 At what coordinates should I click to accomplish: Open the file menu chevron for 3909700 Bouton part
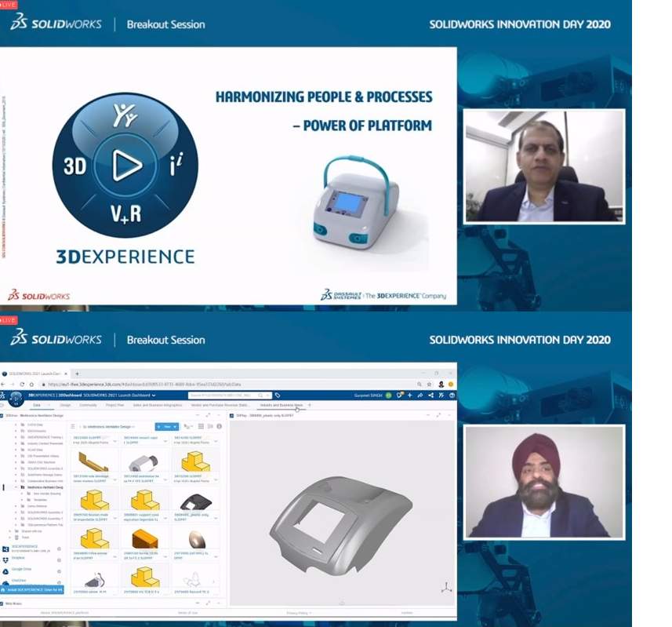coord(114,518)
